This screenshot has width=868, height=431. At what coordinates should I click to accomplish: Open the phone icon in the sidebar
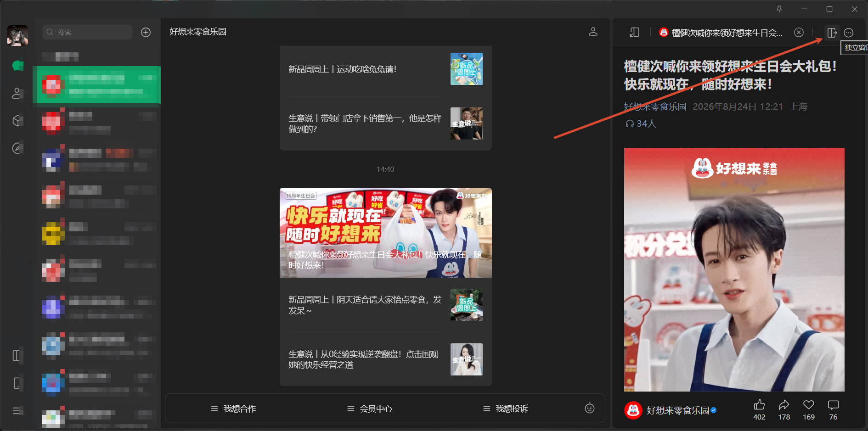(17, 383)
